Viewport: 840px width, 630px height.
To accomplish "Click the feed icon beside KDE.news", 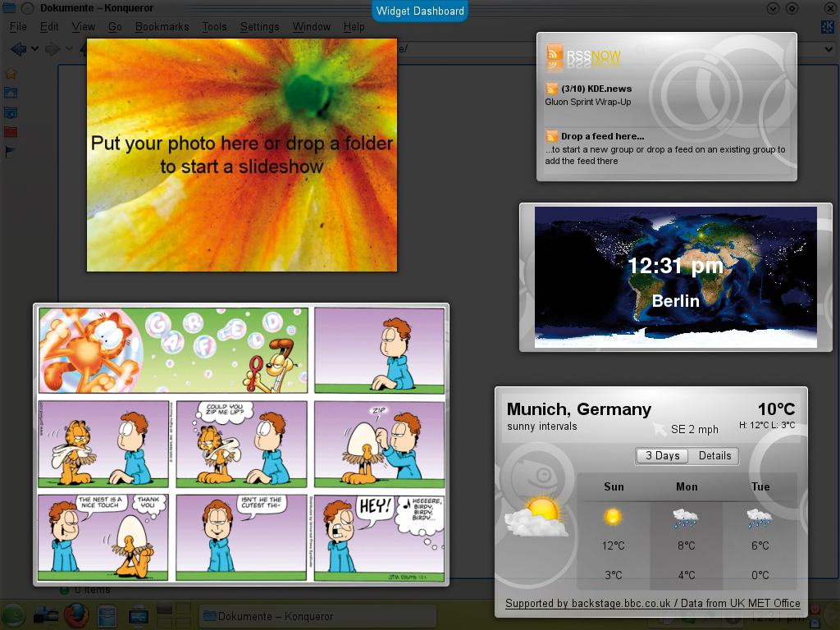I will pos(551,89).
